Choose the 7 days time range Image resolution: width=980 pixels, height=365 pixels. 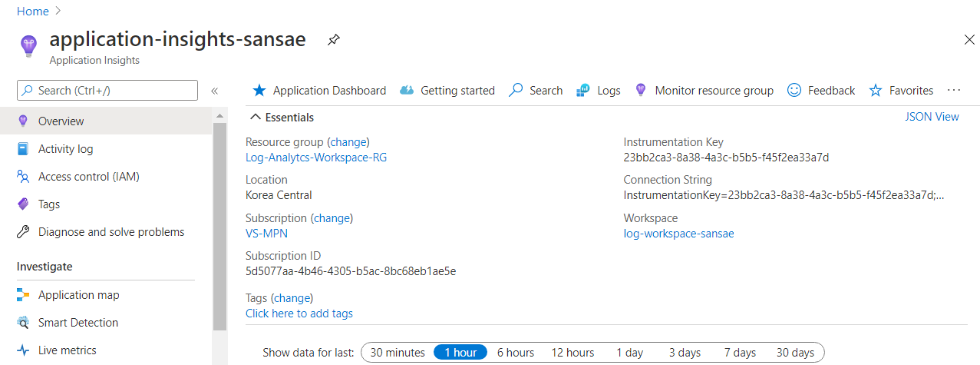[740, 353]
